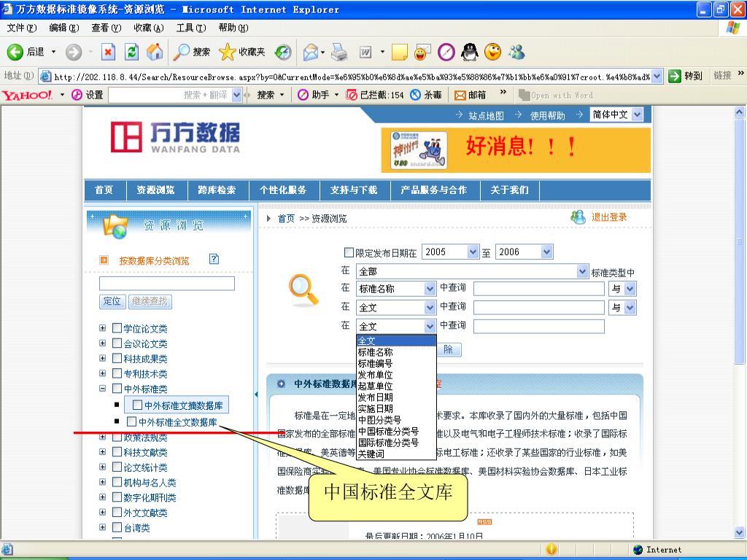Click the help question mark icon
The height and width of the screenshot is (560, 747).
point(214,259)
